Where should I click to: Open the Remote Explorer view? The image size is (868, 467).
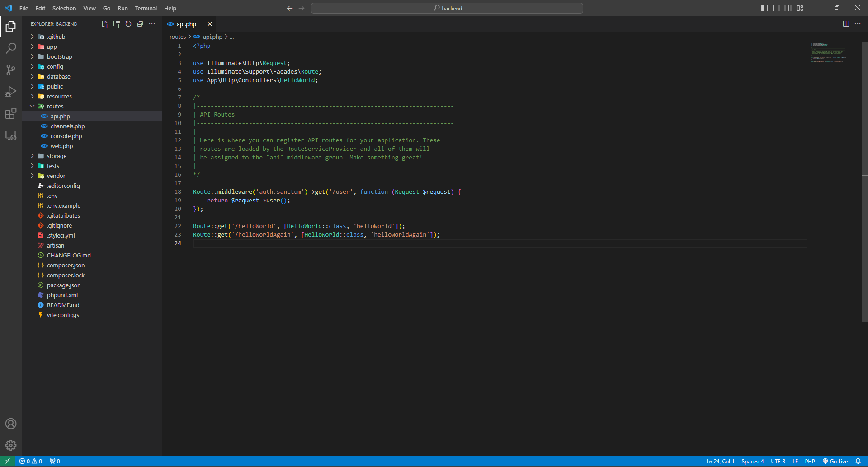click(x=11, y=135)
